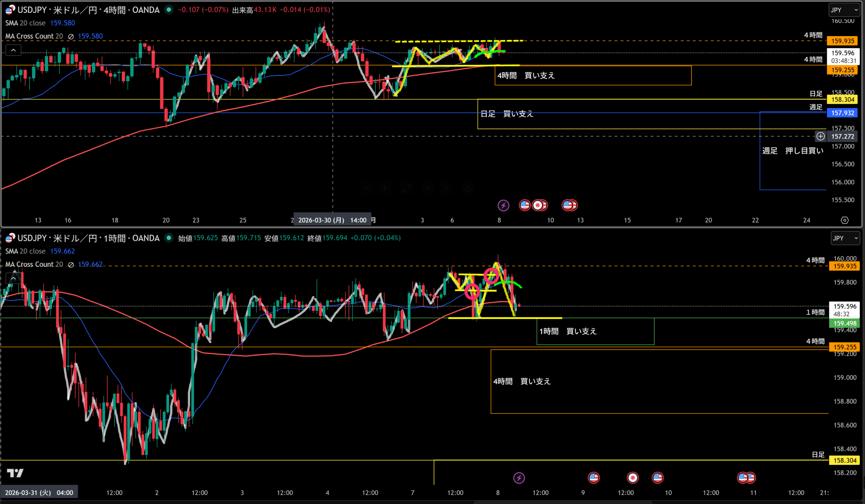Click the purple lightning icon on 1-hour chart
The image size is (865, 504).
519,478
